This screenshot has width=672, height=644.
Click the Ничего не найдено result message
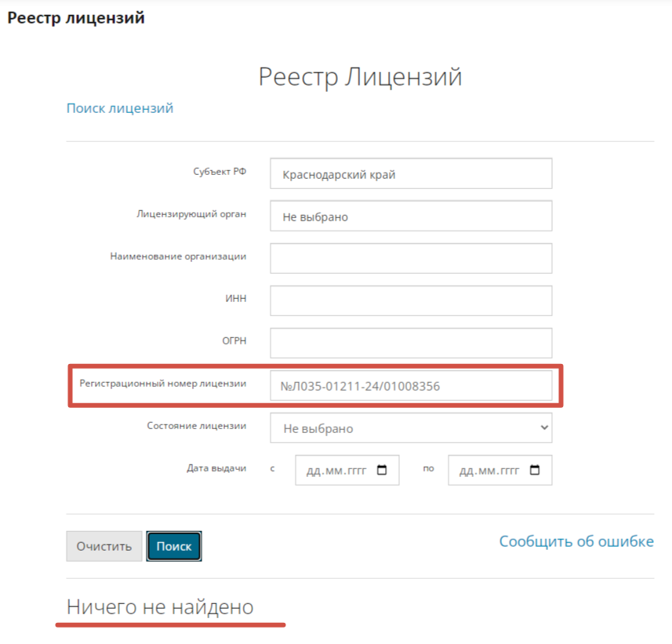[x=160, y=606]
